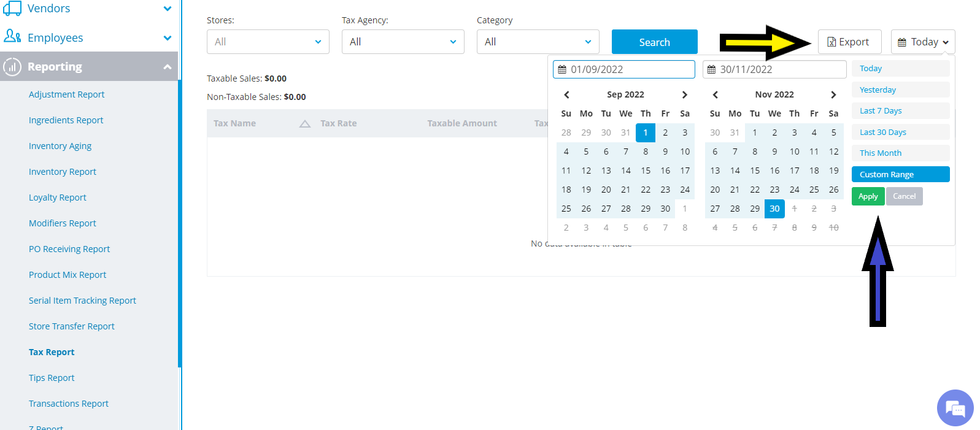Go to previous month before Sep 2022
Image resolution: width=980 pixels, height=430 pixels.
point(566,94)
